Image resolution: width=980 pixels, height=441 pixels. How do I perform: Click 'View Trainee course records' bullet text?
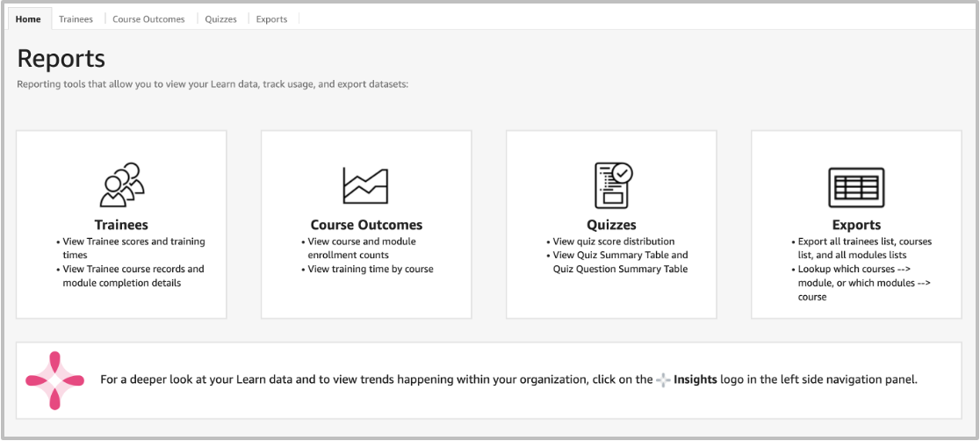click(133, 276)
